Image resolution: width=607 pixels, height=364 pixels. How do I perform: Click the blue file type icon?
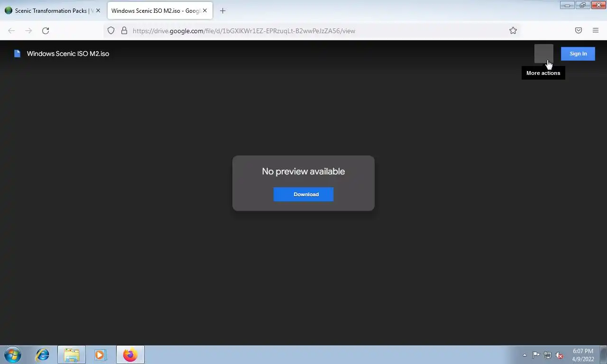pos(18,54)
